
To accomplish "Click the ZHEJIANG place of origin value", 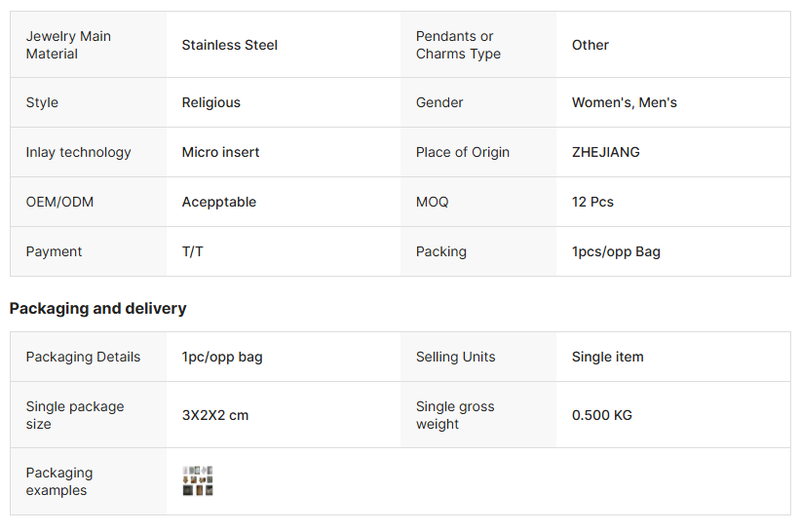I will click(x=606, y=152).
